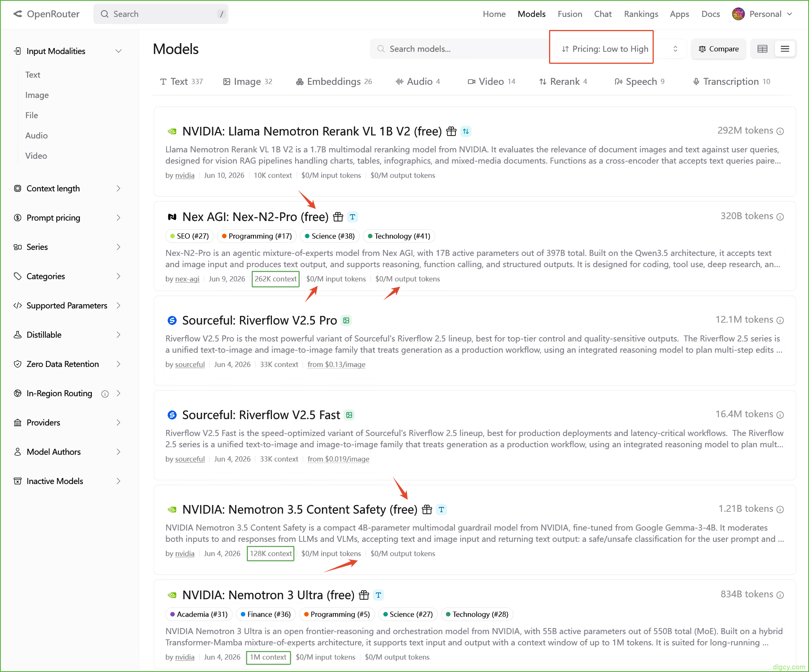Click image modality icon on Riverflow V2.5 Pro
Screen dimensions: 809x672
click(346, 320)
